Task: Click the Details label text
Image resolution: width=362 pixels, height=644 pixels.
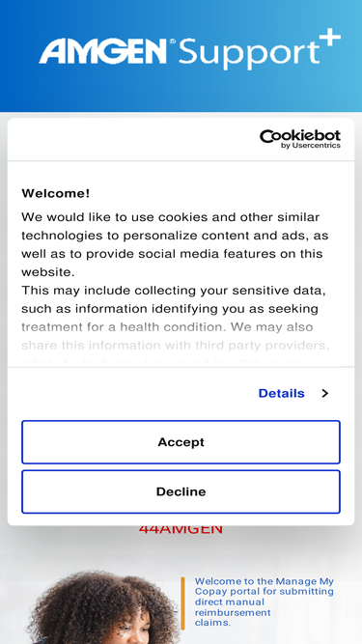Action: coord(281,394)
